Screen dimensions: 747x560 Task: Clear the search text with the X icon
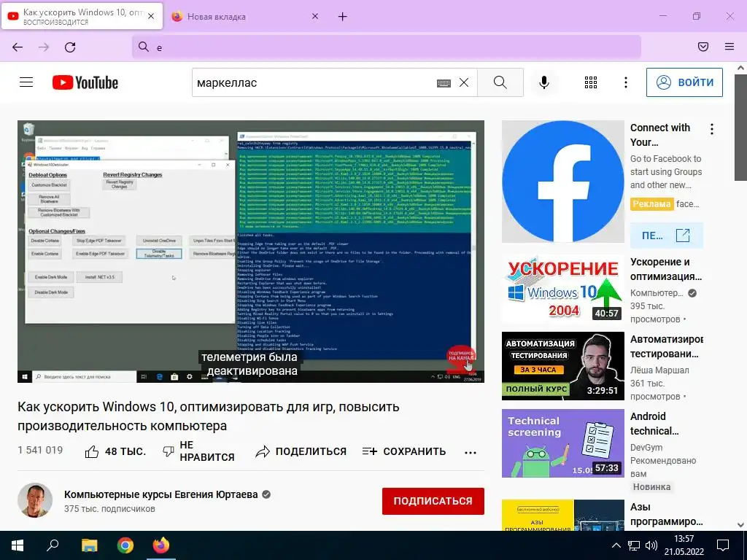tap(463, 82)
